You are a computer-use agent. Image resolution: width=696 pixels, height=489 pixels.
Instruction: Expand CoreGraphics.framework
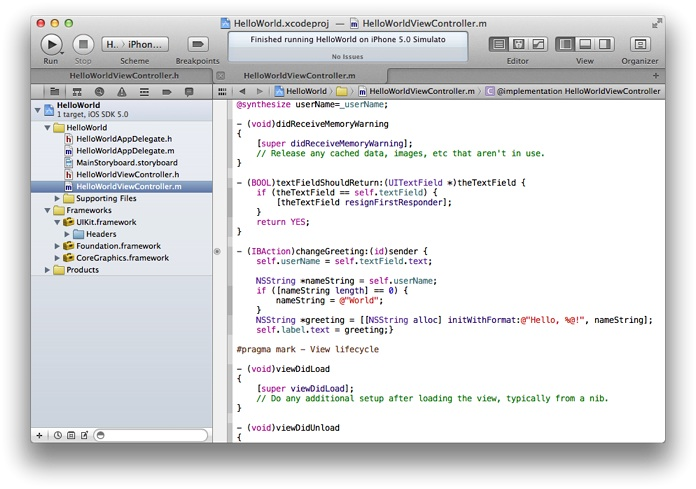tap(57, 258)
